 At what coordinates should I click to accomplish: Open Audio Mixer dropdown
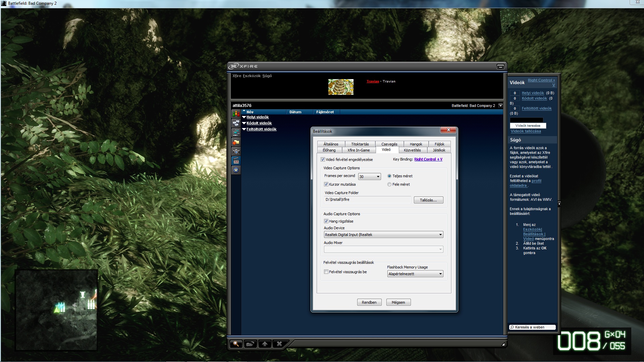383,249
